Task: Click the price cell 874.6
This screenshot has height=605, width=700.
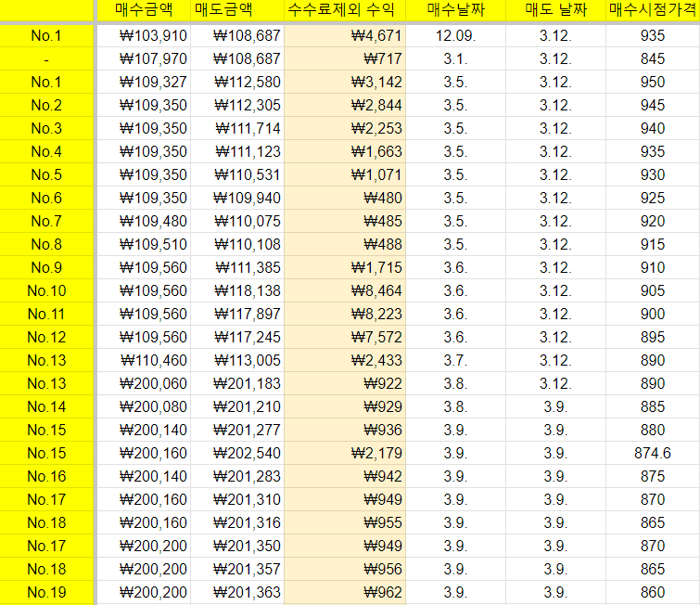Action: (653, 454)
